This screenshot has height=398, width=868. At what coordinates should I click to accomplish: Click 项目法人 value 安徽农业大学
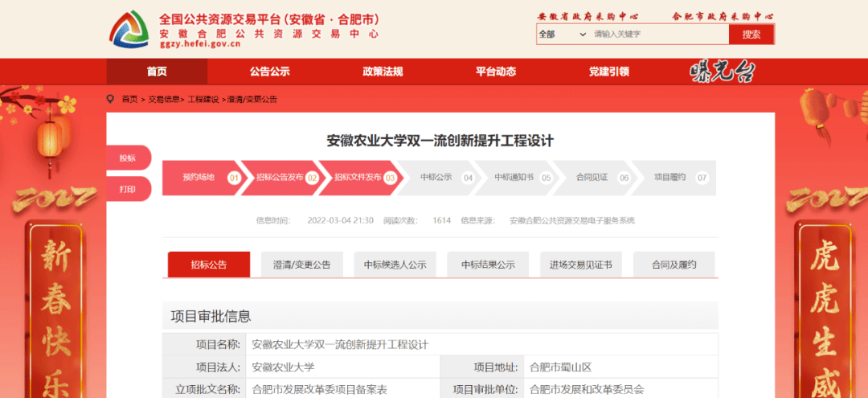[283, 367]
